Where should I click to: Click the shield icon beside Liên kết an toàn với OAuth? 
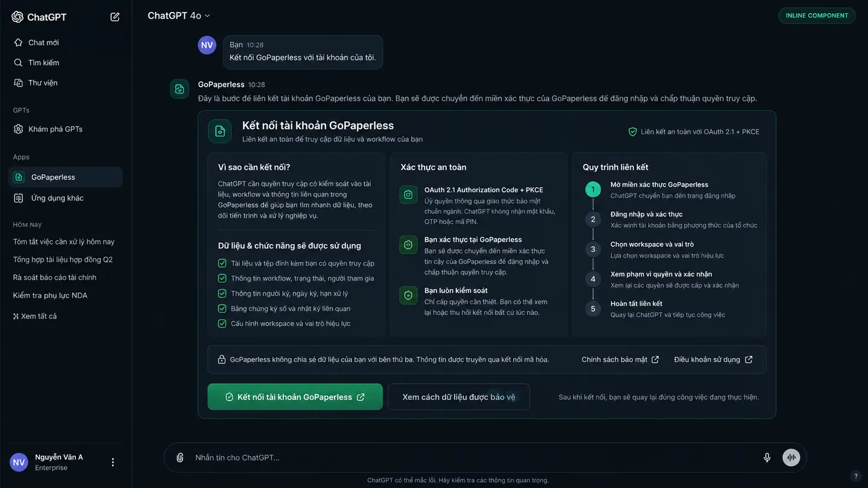point(632,131)
